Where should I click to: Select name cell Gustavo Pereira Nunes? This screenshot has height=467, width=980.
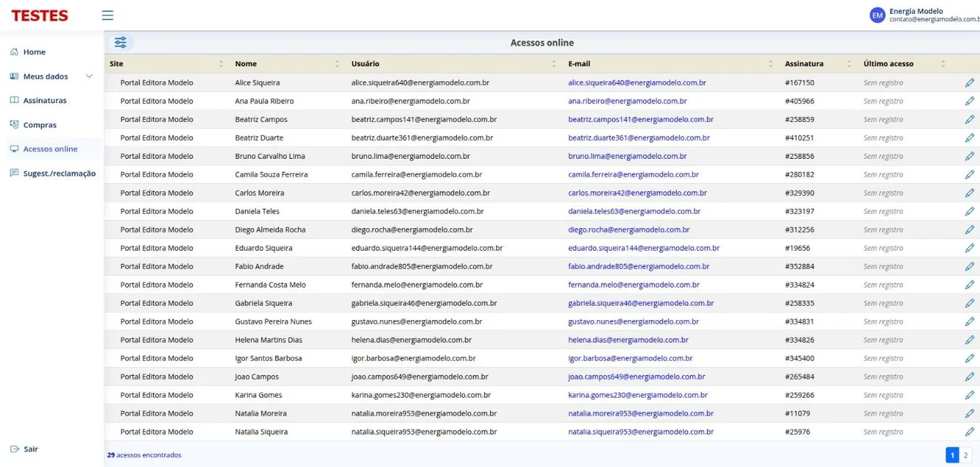[273, 321]
